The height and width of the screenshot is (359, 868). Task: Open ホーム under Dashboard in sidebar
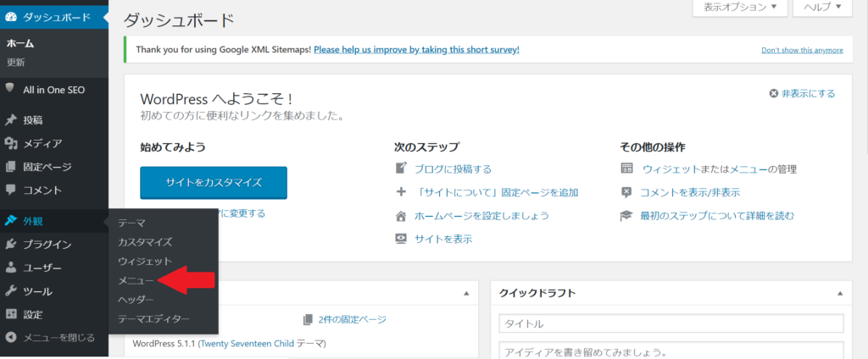click(x=20, y=44)
